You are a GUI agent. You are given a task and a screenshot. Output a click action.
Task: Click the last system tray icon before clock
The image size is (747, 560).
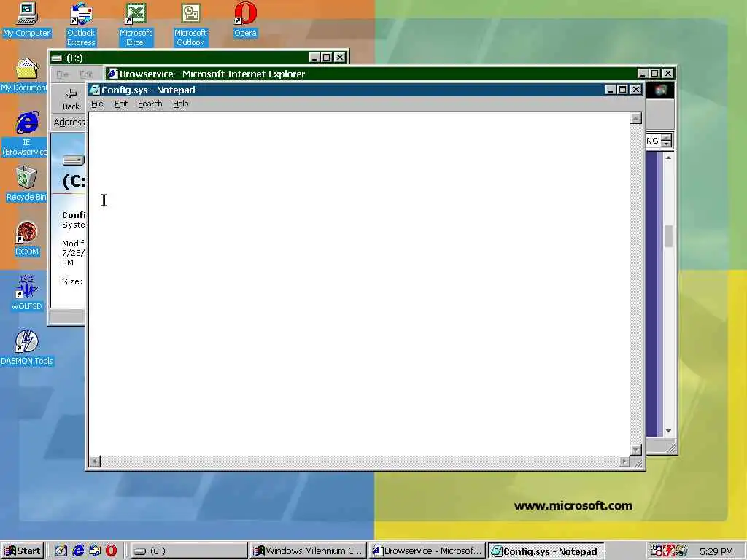[x=682, y=551]
